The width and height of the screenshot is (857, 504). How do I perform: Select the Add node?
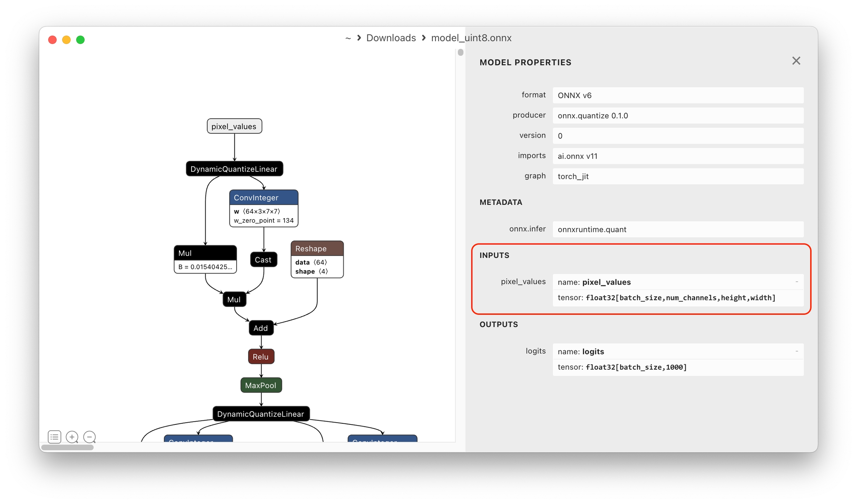tap(261, 328)
